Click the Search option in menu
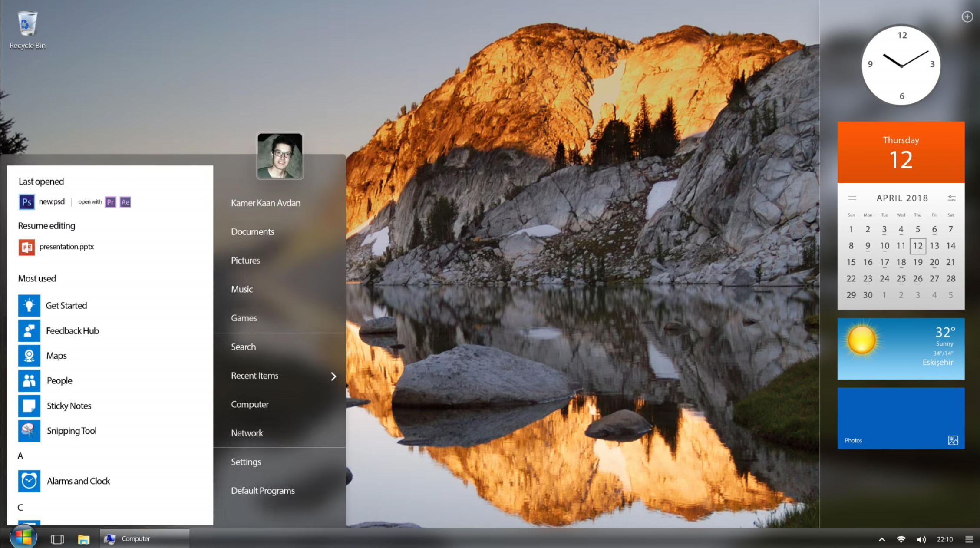Image resolution: width=980 pixels, height=548 pixels. [244, 347]
